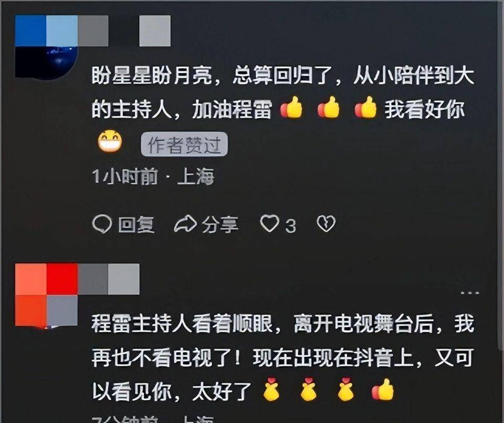Image resolution: width=504 pixels, height=423 pixels.
Task: Click the grinning face emoji
Action: tap(110, 141)
